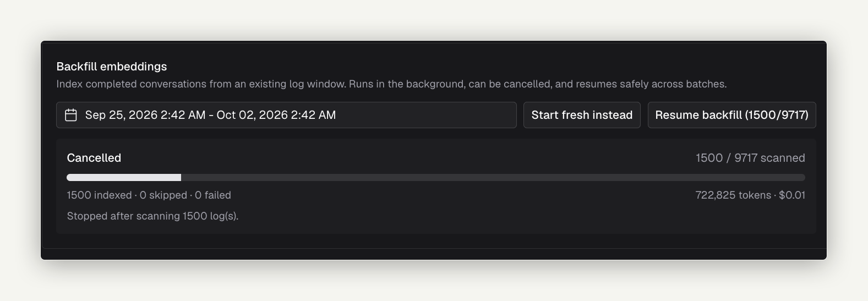Click the Backfill embeddings heading
Image resolution: width=868 pixels, height=301 pixels.
tap(112, 67)
